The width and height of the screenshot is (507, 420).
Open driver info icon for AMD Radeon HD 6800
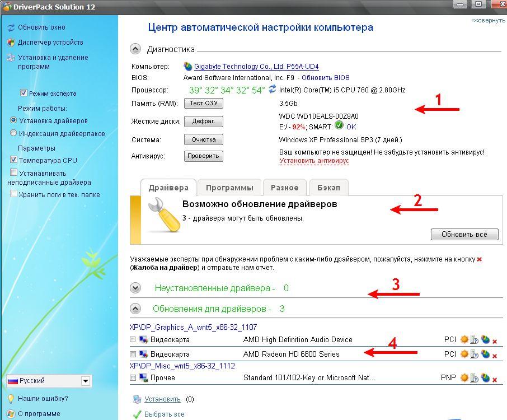(x=475, y=354)
